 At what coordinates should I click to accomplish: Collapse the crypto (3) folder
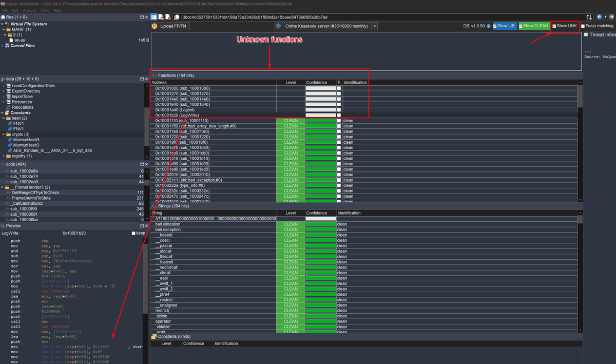(x=3, y=135)
